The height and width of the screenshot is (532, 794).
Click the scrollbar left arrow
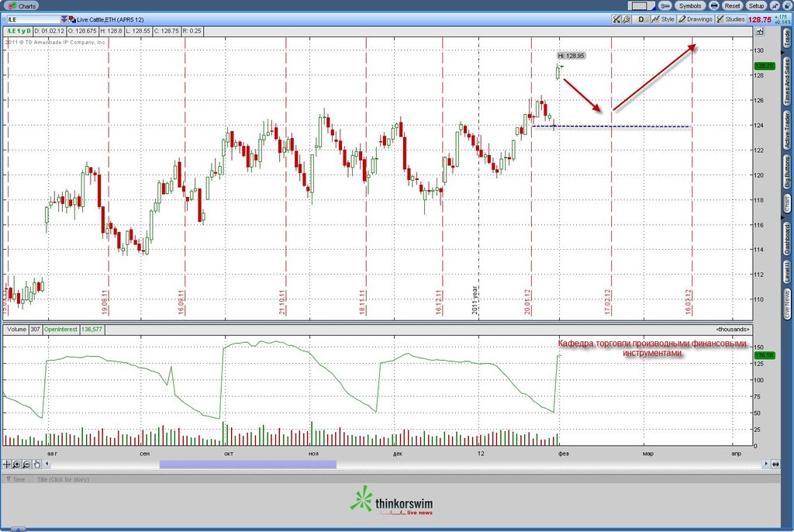(x=47, y=464)
